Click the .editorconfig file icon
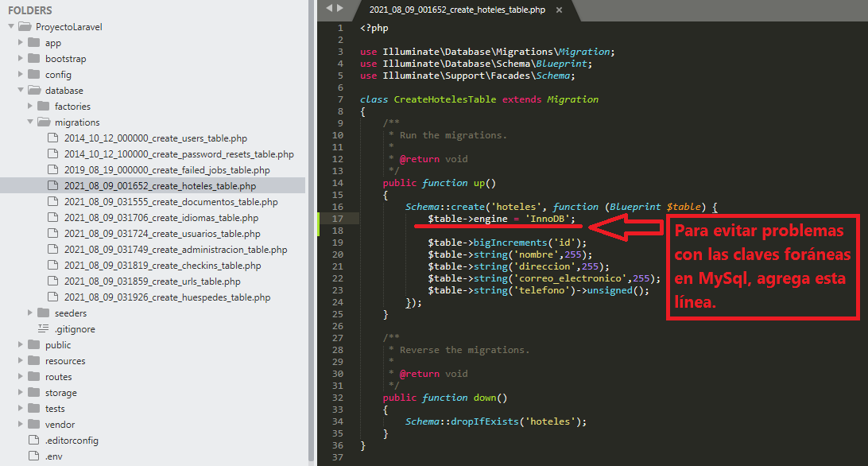The image size is (868, 466). [33, 441]
